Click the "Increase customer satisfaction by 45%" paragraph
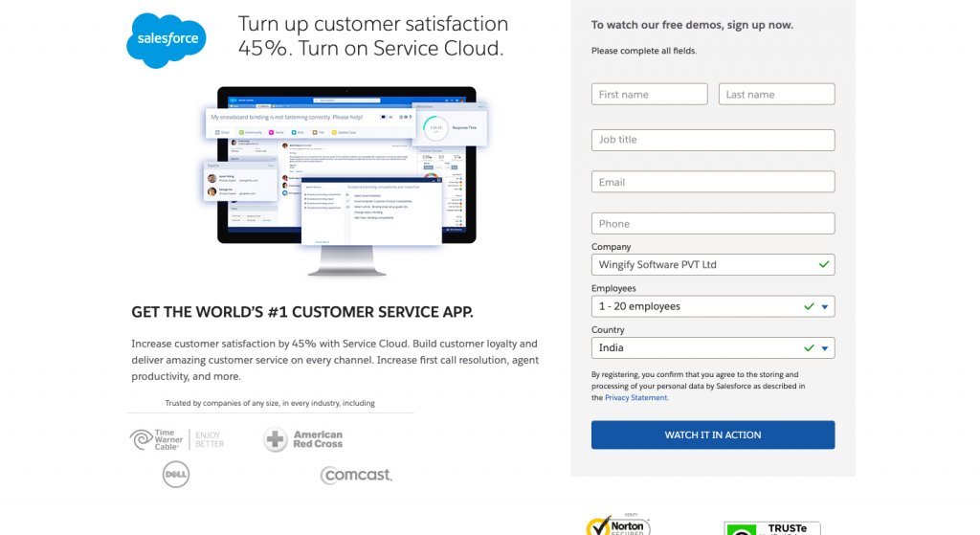 click(335, 360)
